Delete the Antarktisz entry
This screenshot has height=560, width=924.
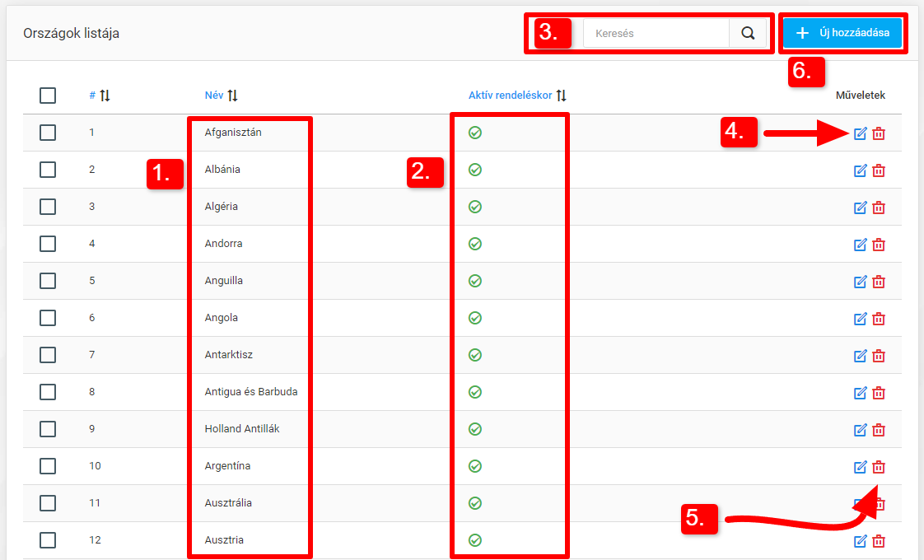coord(879,356)
